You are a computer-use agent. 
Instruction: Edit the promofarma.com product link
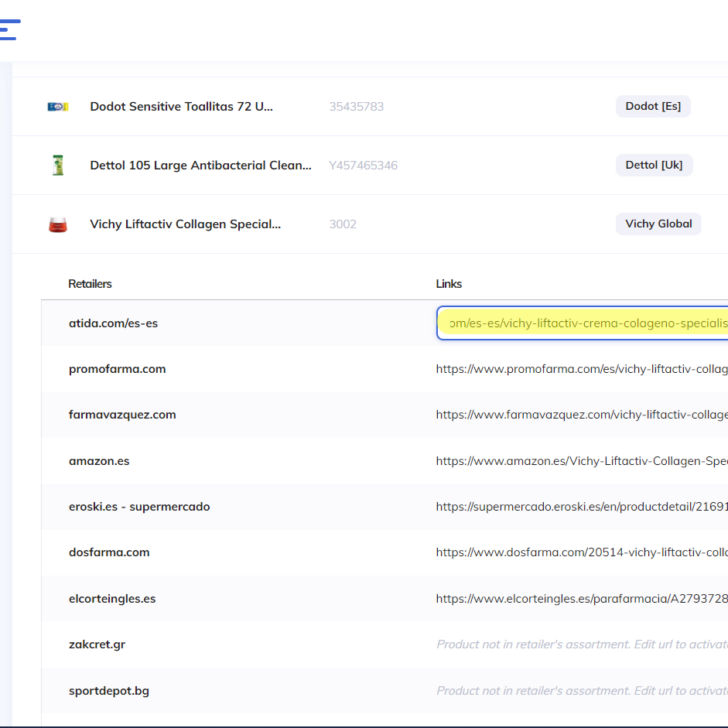582,369
